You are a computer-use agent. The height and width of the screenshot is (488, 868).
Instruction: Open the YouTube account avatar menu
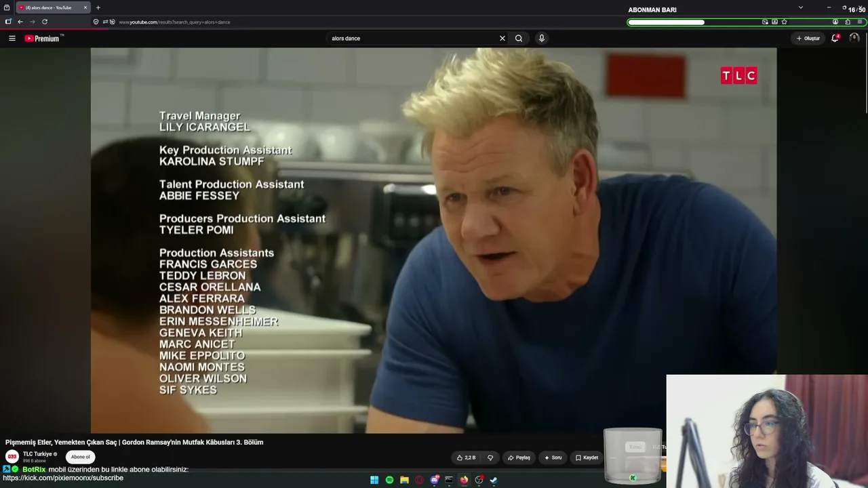tap(854, 38)
